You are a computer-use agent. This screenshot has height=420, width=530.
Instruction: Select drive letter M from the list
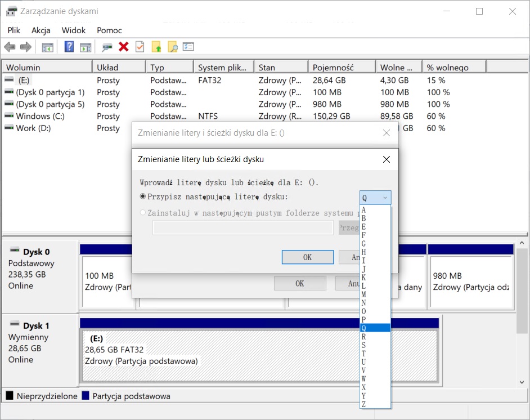[364, 294]
